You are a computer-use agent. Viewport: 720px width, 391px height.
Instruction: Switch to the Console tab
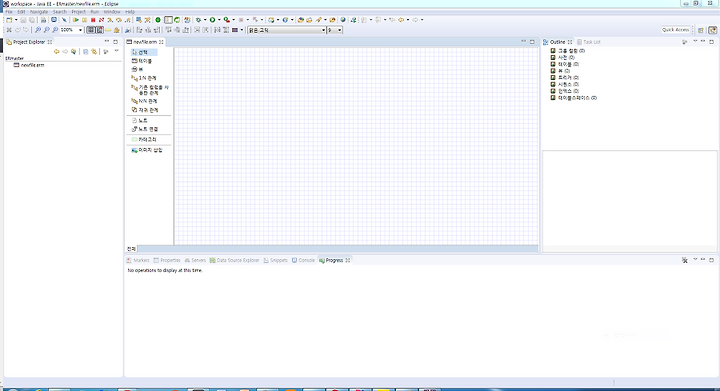(303, 260)
